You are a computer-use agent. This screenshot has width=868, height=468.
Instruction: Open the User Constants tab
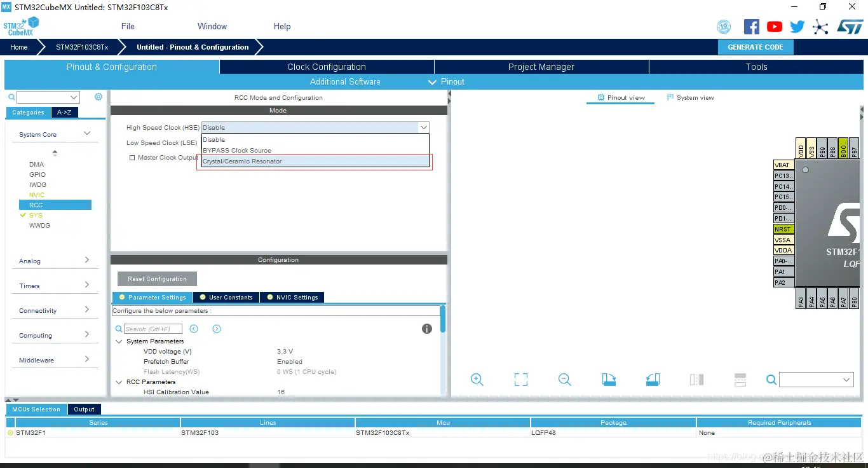point(226,298)
